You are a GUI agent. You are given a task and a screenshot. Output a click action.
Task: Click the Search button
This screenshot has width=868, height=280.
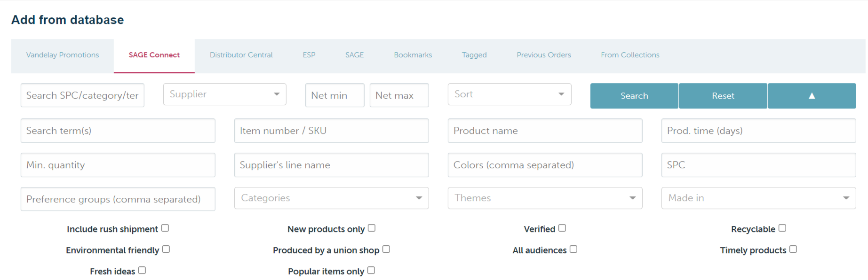click(634, 96)
